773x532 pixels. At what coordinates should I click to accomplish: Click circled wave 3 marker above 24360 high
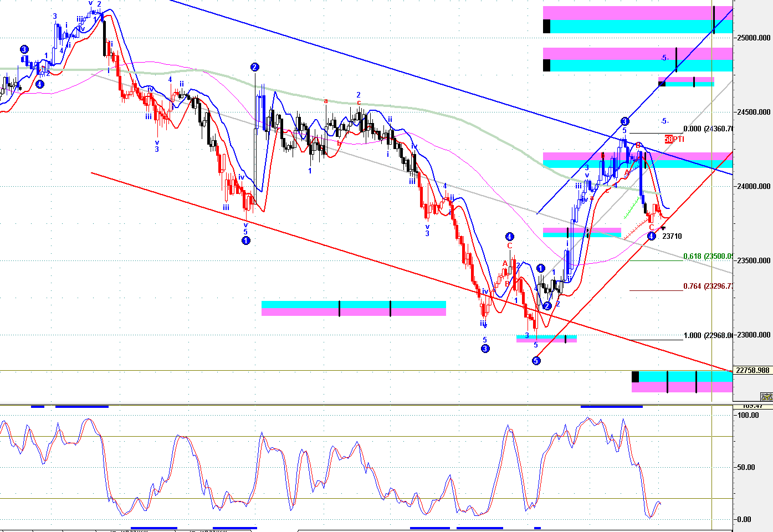[x=624, y=121]
